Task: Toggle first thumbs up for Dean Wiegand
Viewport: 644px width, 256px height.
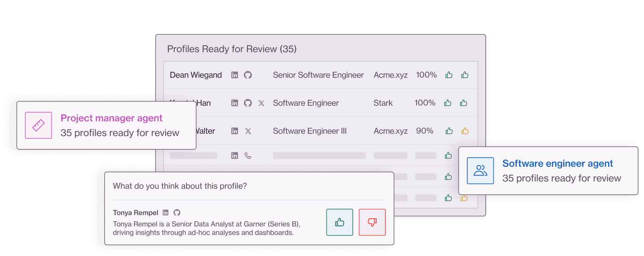Action: coord(449,75)
